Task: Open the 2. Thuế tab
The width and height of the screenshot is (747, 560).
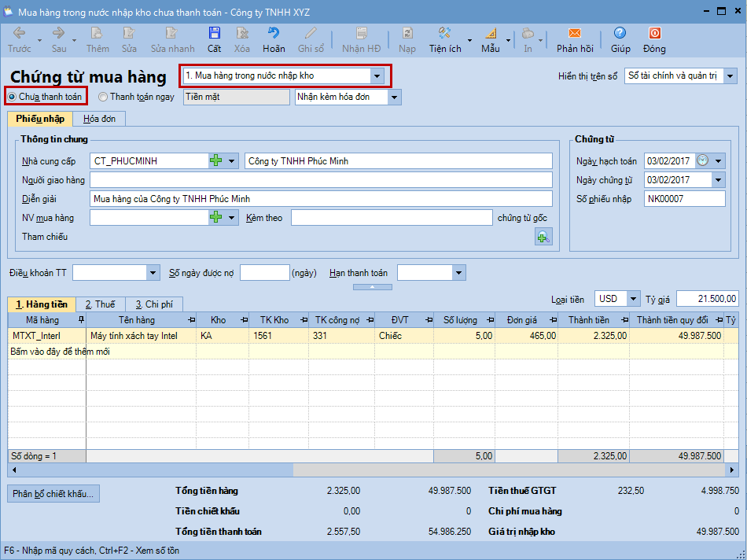Action: 101,304
